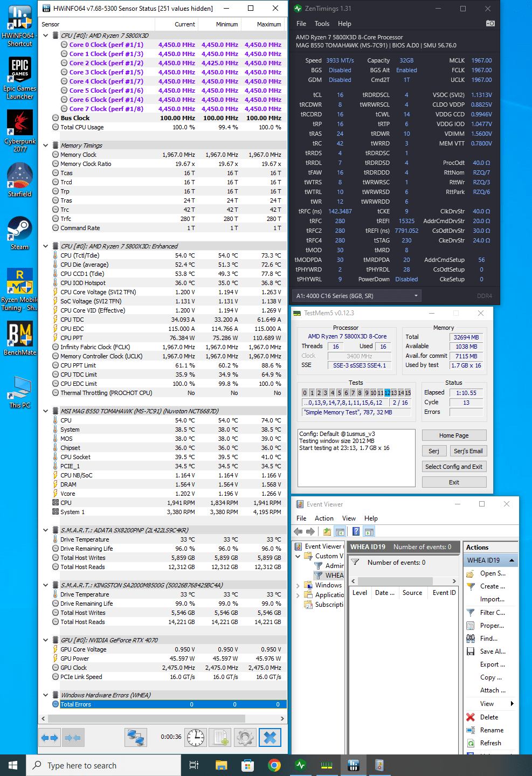This screenshot has width=532, height=776.
Task: Take ZenTimings screenshot with camera icon
Action: click(x=490, y=23)
